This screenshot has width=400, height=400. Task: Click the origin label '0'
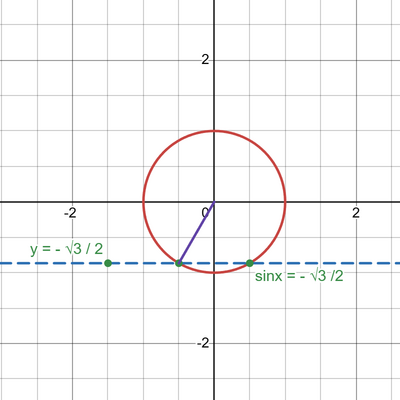(205, 212)
